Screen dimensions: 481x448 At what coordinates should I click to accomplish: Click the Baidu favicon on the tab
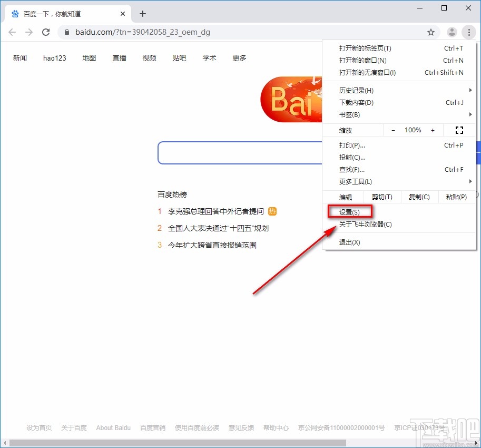[x=14, y=14]
